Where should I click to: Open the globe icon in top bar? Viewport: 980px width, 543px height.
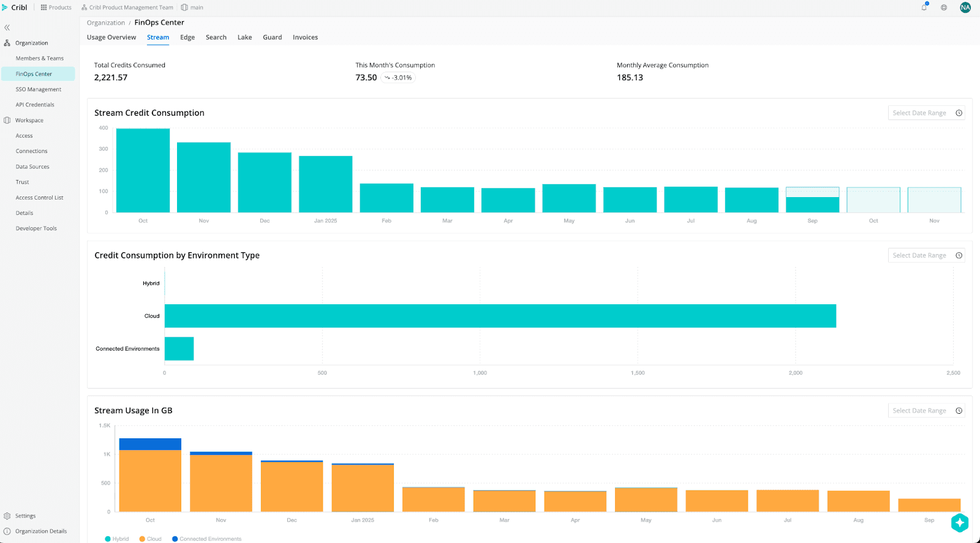pyautogui.click(x=944, y=7)
